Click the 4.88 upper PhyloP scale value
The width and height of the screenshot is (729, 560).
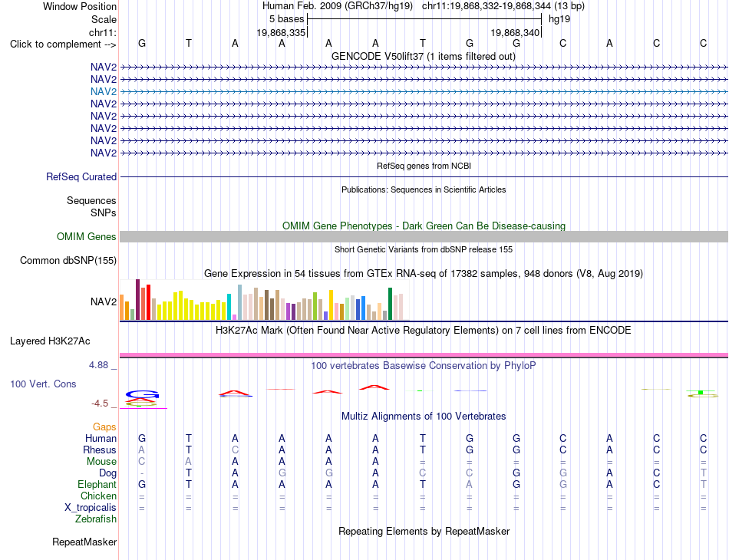tap(98, 365)
